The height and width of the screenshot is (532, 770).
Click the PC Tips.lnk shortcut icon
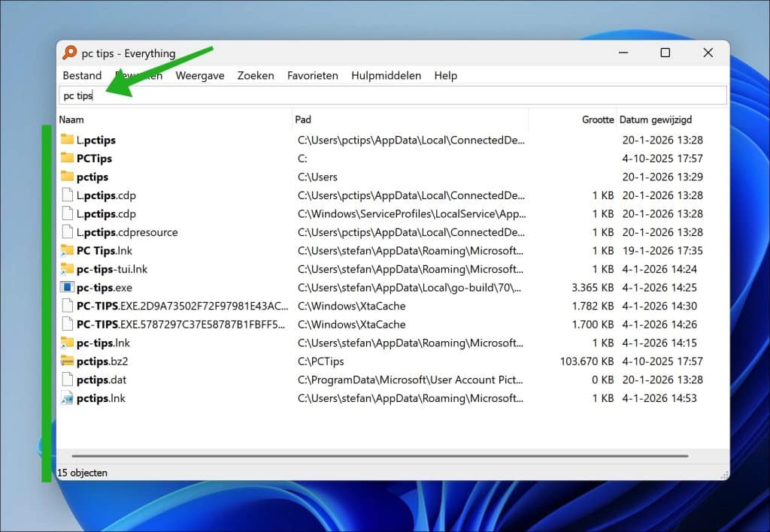tap(67, 250)
